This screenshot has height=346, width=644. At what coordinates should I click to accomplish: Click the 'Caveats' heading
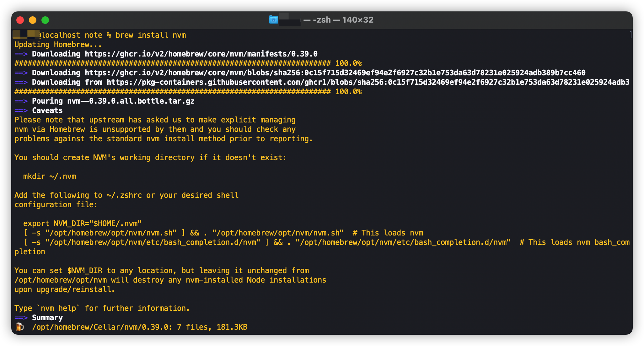pyautogui.click(x=47, y=111)
